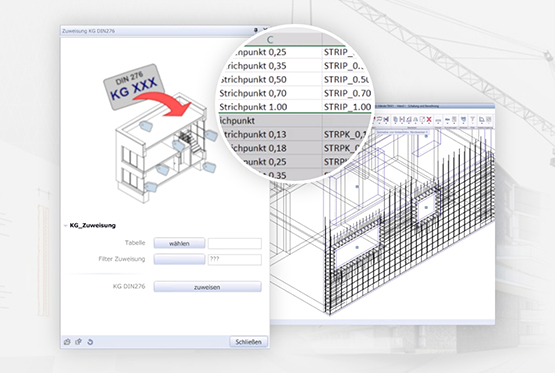The image size is (555, 373).
Task: Click the wählen button for Tabelle
Action: 179,243
